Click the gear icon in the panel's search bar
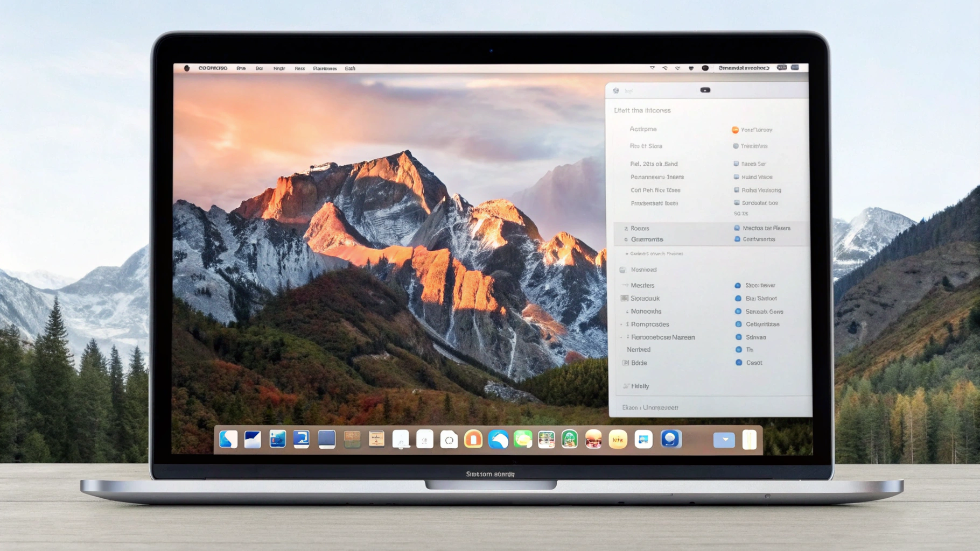This screenshot has height=551, width=980. [615, 90]
